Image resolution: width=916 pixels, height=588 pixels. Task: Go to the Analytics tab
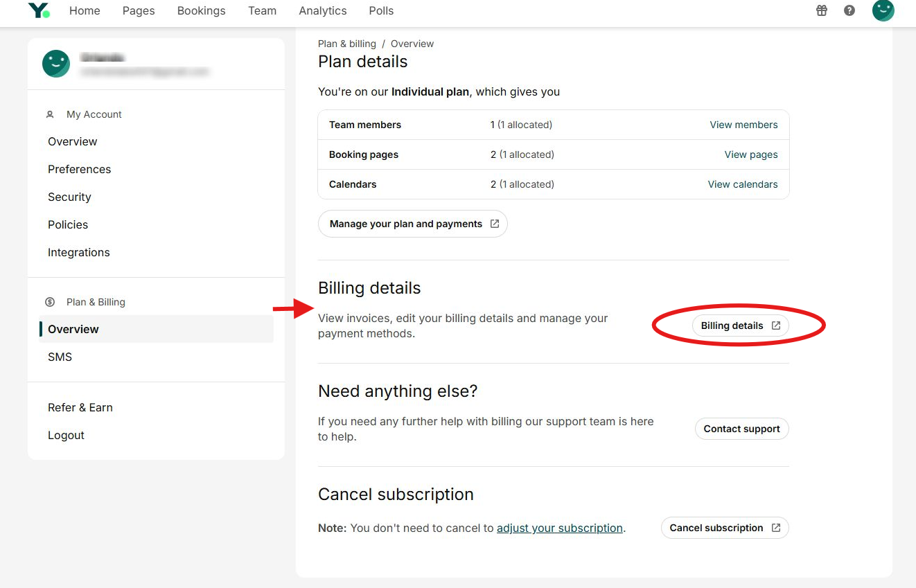pyautogui.click(x=322, y=10)
